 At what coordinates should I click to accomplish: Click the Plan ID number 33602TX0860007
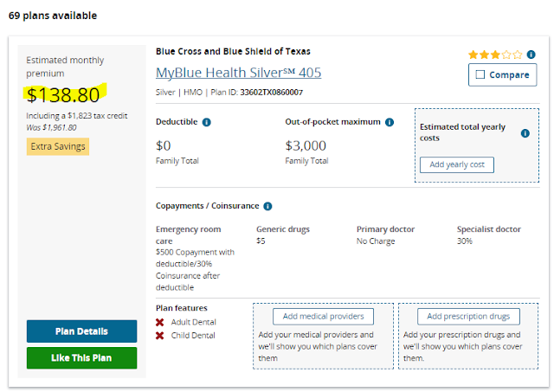coord(272,92)
